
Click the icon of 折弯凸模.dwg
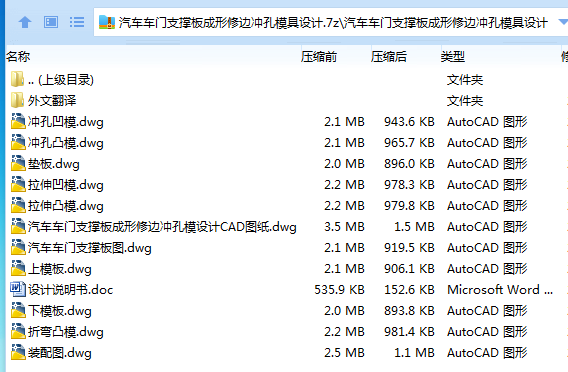point(18,331)
